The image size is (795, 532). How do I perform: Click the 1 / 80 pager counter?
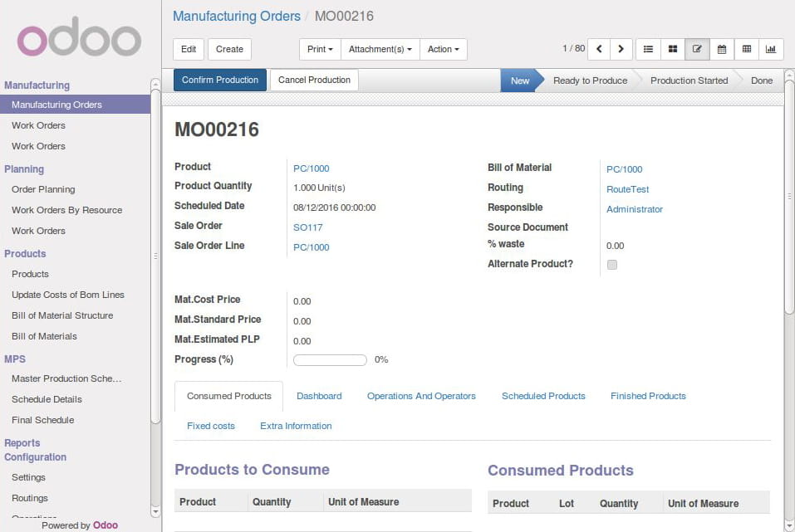click(573, 49)
